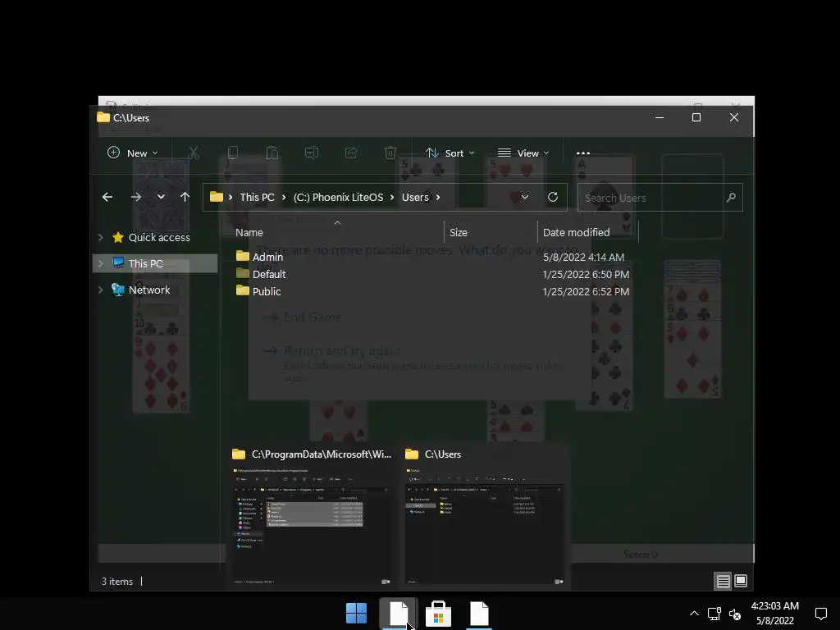Open Microsoft Store from taskbar

coord(438,614)
